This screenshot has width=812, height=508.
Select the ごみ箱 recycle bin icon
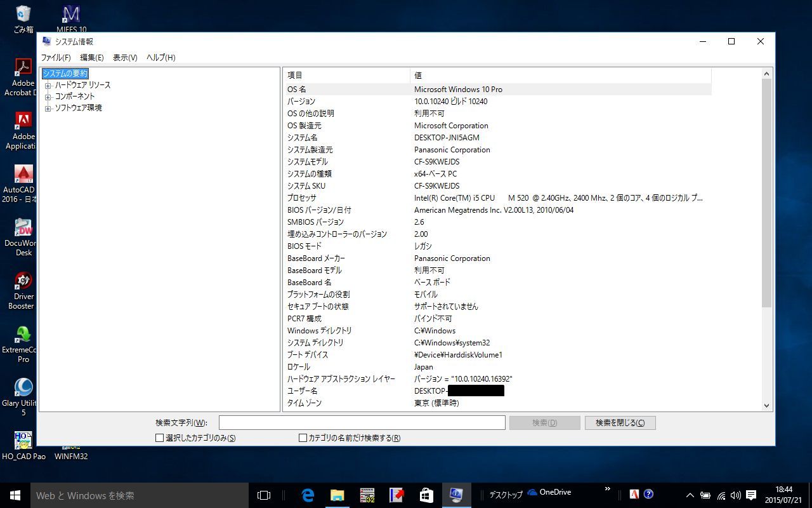tap(23, 14)
